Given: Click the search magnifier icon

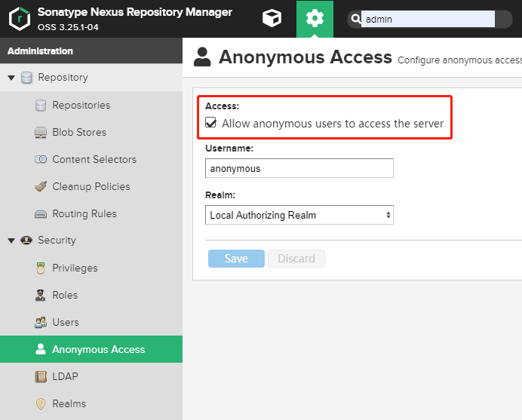Looking at the screenshot, I should pos(355,20).
